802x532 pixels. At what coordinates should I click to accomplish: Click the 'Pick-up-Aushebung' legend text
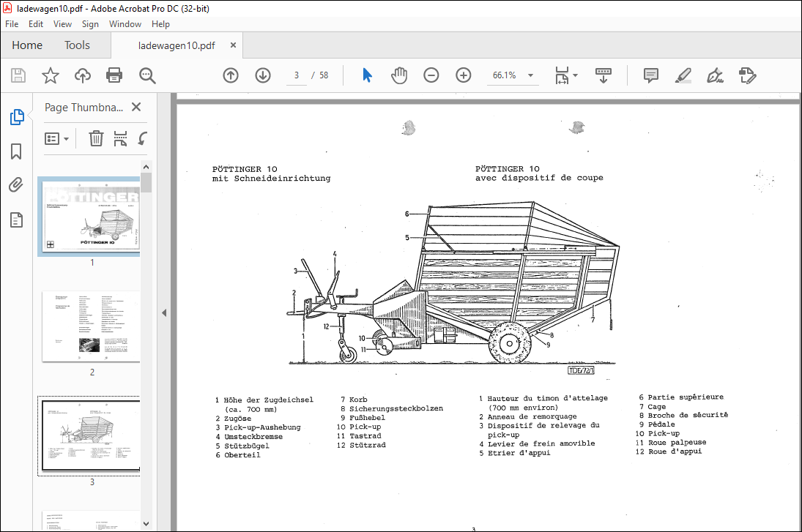point(262,427)
